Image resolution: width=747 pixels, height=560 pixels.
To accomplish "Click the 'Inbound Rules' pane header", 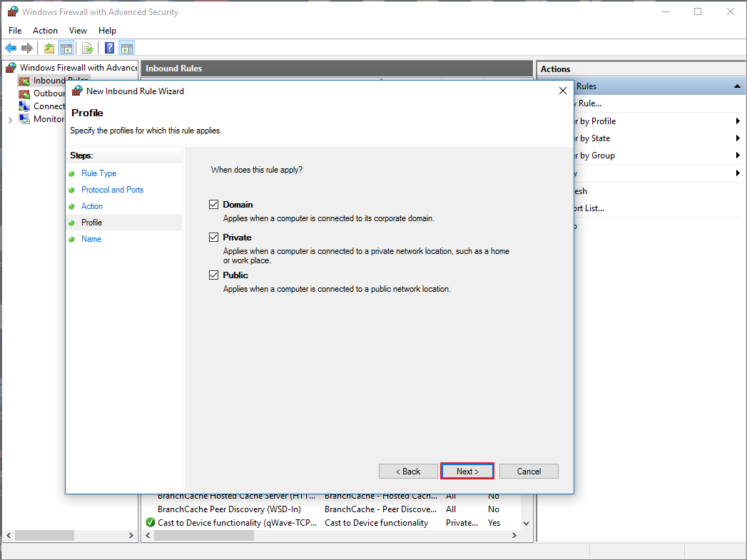I will coord(337,68).
